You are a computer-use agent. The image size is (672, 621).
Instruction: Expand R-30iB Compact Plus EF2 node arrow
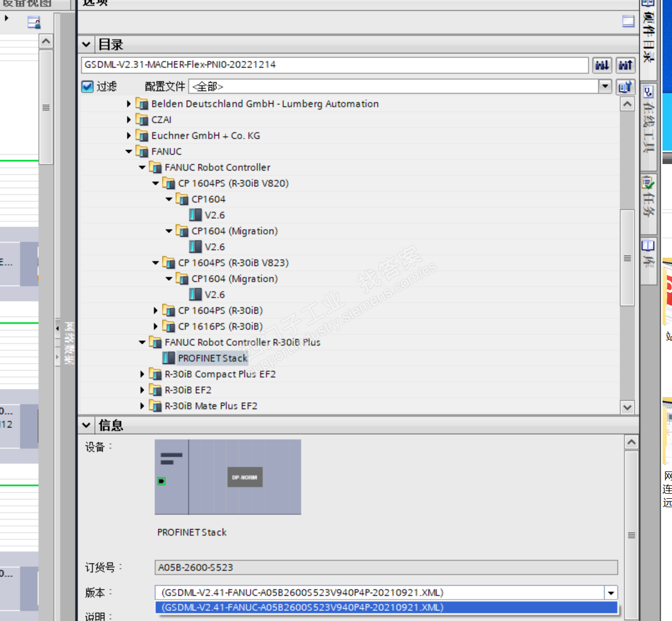click(x=142, y=374)
